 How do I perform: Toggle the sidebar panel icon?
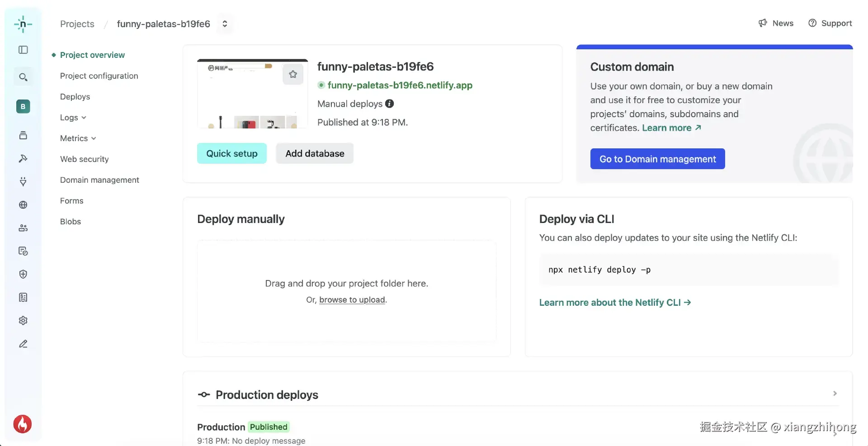pos(23,50)
